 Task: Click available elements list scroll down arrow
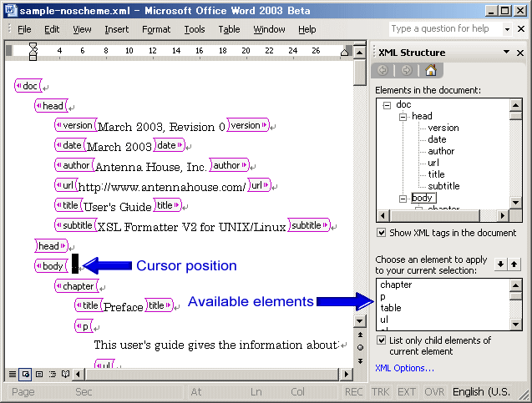coord(516,324)
